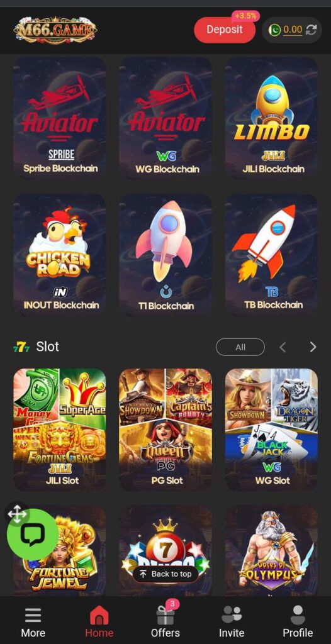Viewport: 331px width, 644px height.
Task: Open JILI Blockchain Limbo tile
Action: pyautogui.click(x=272, y=117)
